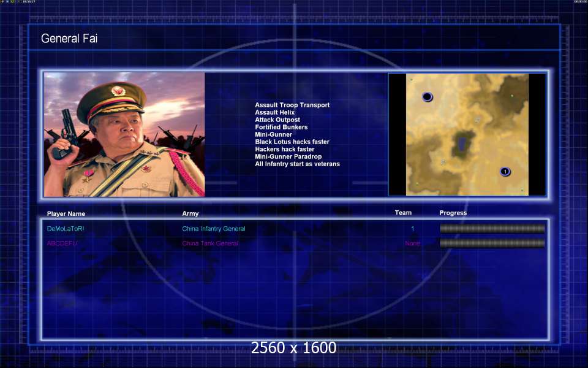Click 'All Infantry start as veterans' text
The width and height of the screenshot is (588, 368).
tap(298, 164)
